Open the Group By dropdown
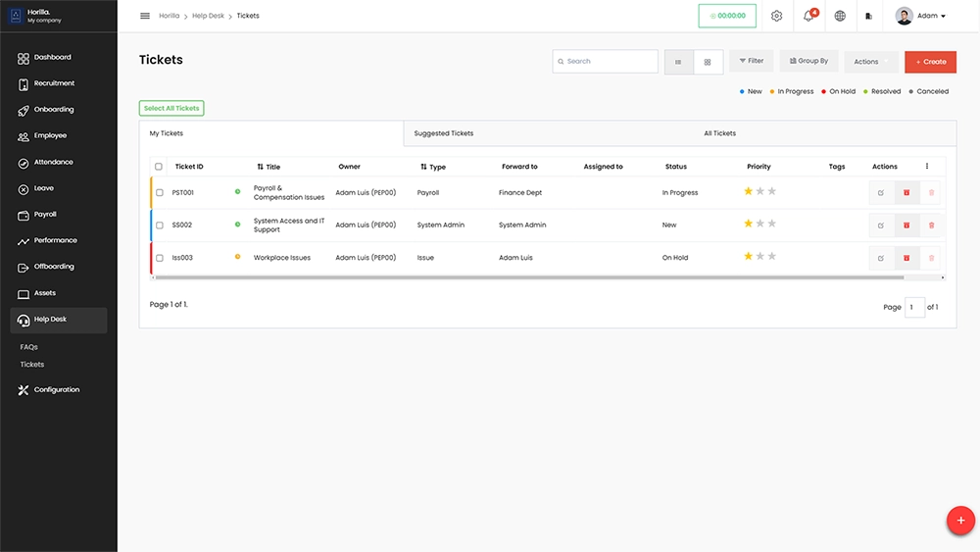This screenshot has height=552, width=980. point(808,61)
